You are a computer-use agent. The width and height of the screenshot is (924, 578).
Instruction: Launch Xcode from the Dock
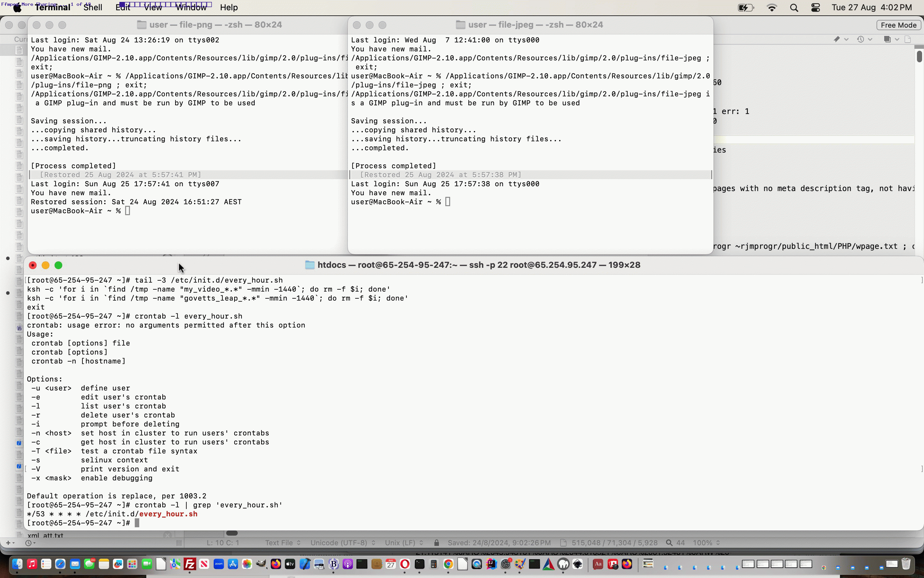[305, 564]
